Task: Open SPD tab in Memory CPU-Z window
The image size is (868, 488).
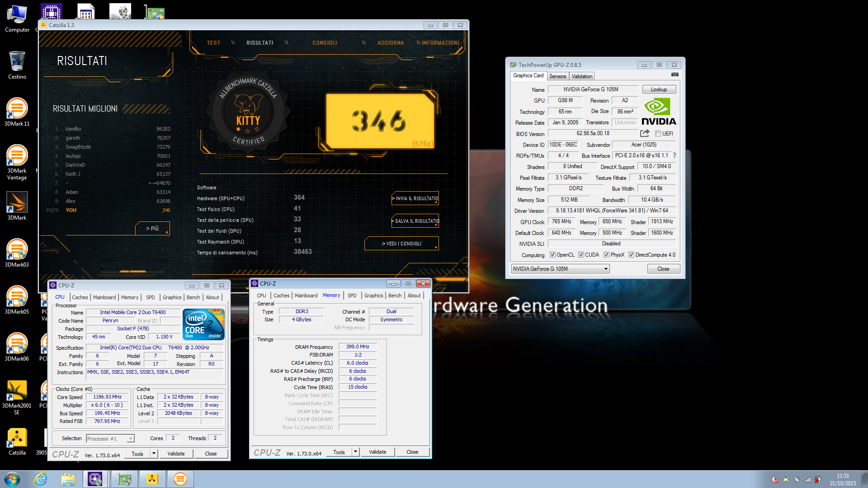Action: click(352, 296)
